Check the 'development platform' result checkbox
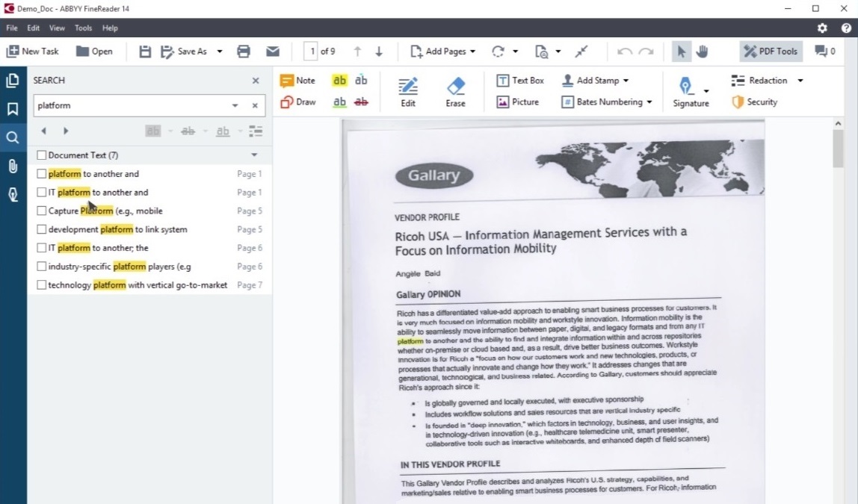The width and height of the screenshot is (858, 504). pos(42,229)
